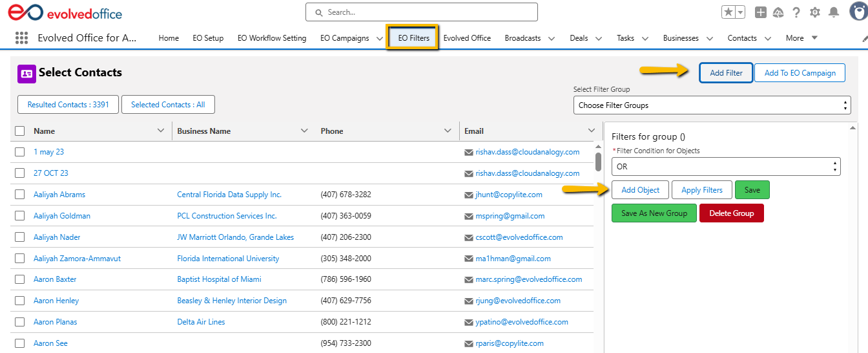Open the Setup gear icon
The image size is (868, 353).
814,12
